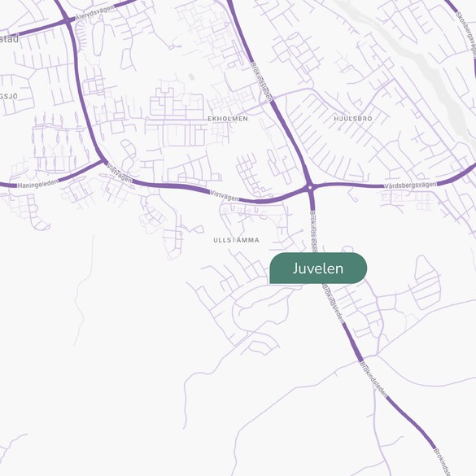The image size is (476, 476).
Task: Click the partially visible 'stad' city label
Action: pos(10,39)
